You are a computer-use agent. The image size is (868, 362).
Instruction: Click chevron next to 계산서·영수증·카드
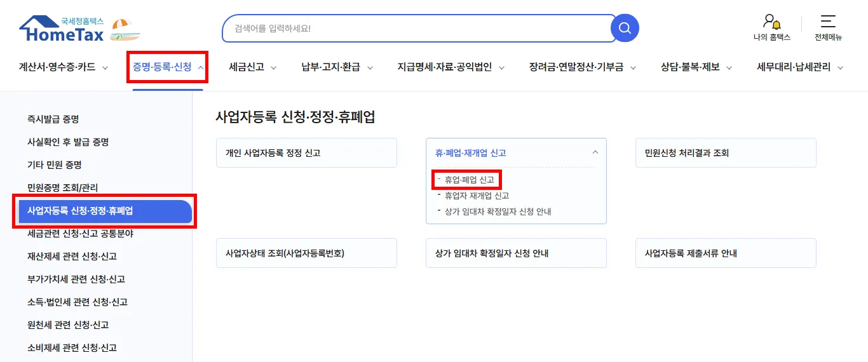click(105, 67)
